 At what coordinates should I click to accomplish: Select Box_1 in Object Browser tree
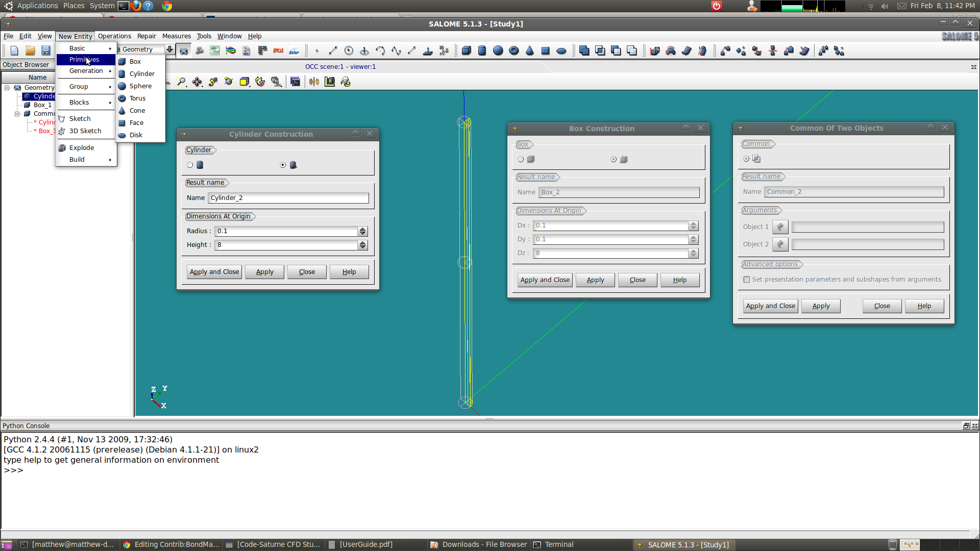click(x=43, y=105)
